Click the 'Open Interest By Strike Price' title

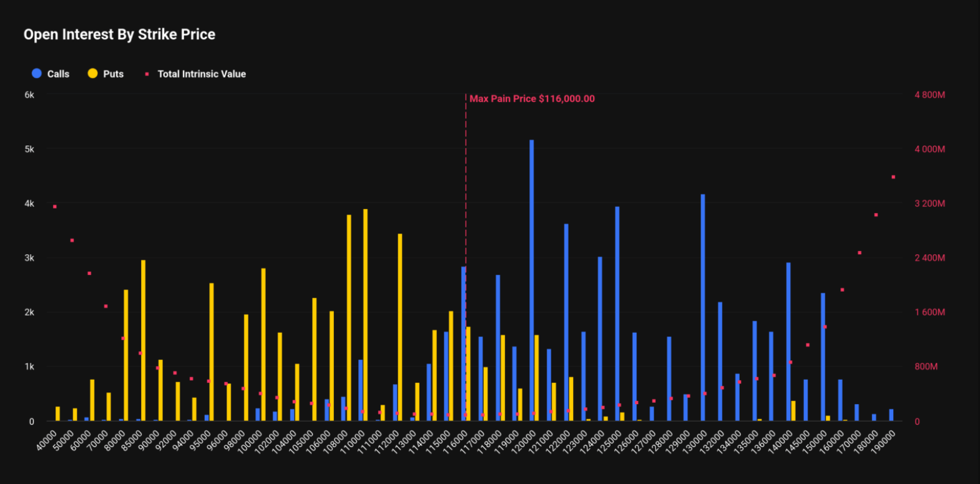coord(119,34)
